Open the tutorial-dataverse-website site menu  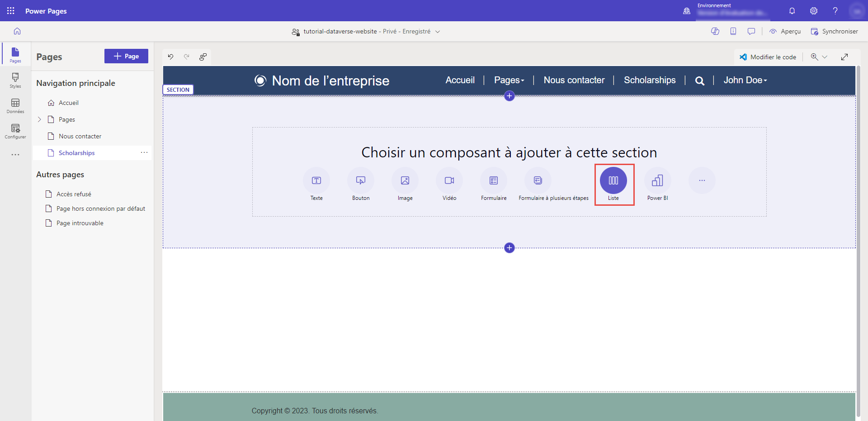[438, 31]
